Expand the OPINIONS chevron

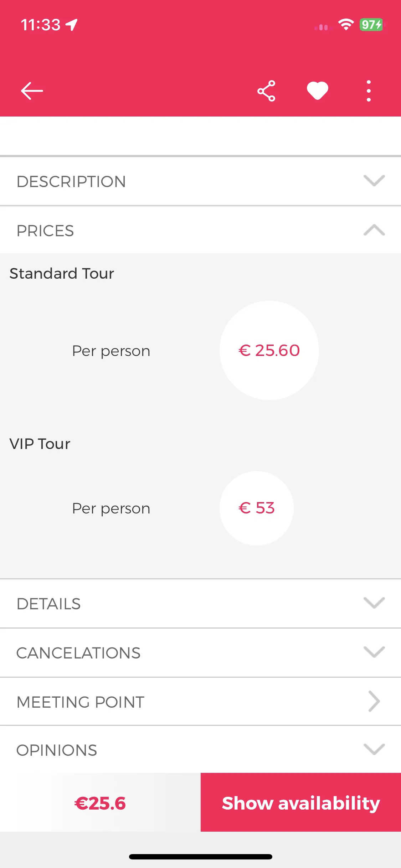point(374,749)
